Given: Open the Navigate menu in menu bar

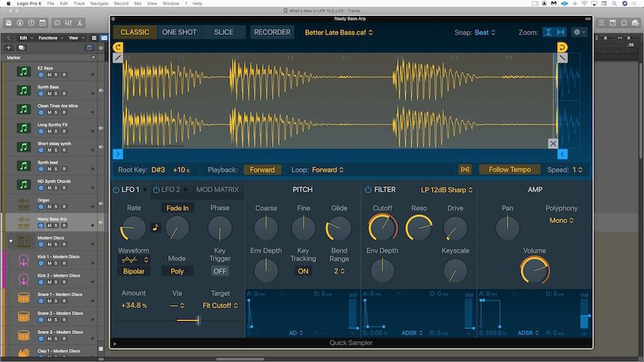Looking at the screenshot, I should click(x=99, y=3).
